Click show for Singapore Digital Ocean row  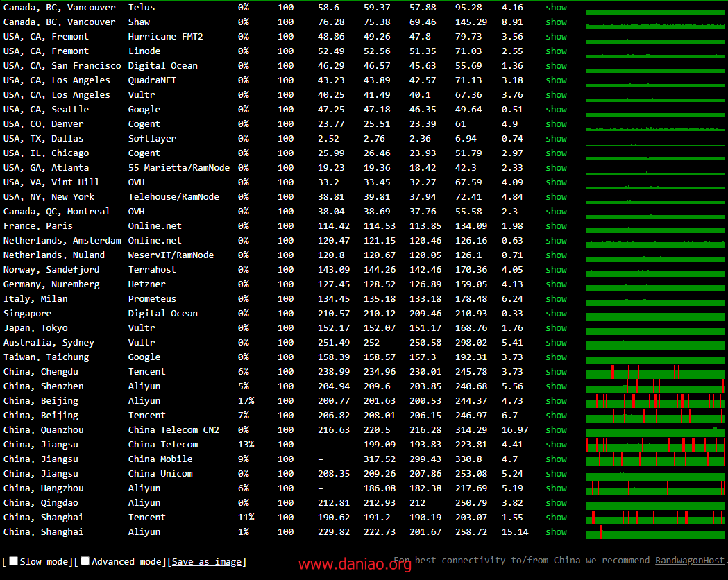pos(556,313)
